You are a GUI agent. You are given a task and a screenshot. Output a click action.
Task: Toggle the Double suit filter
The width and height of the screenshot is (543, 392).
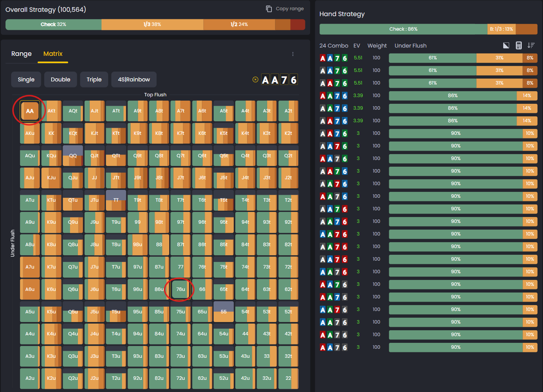pyautogui.click(x=60, y=79)
